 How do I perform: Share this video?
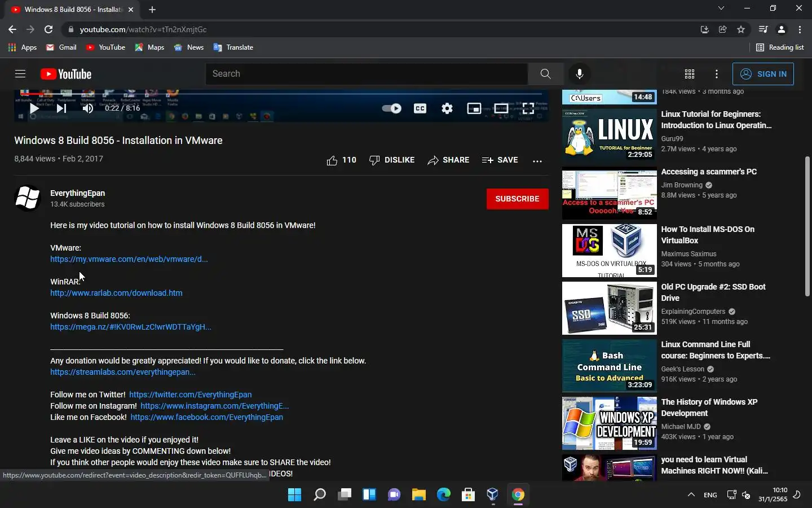point(448,160)
